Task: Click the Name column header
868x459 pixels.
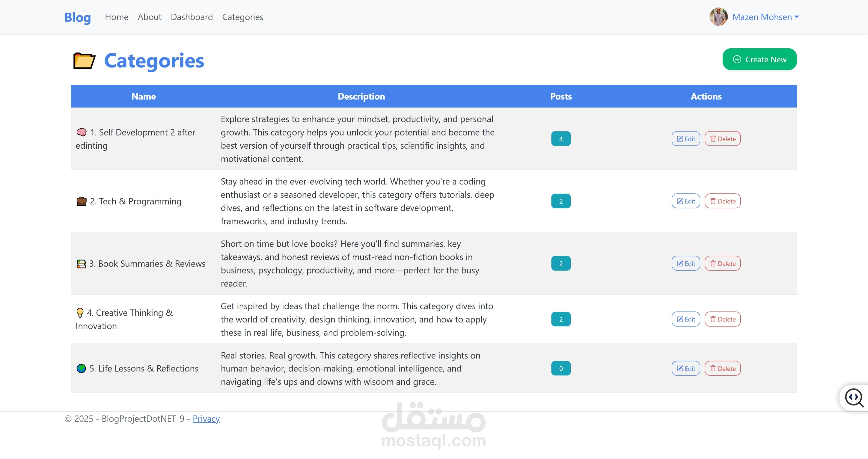Action: pos(143,96)
